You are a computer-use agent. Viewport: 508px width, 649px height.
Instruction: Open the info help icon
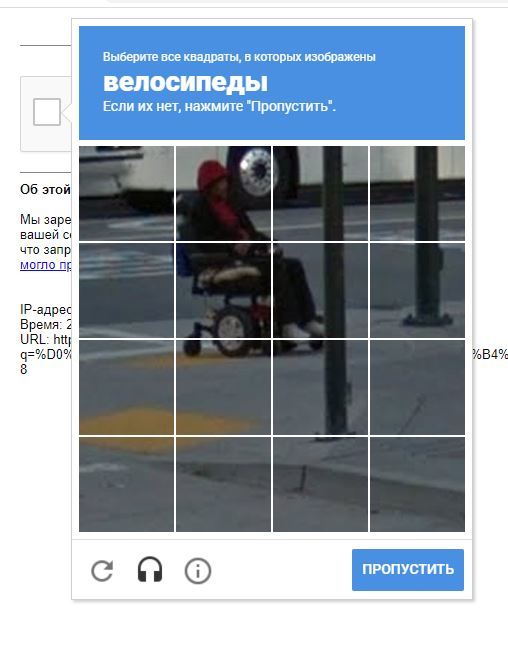click(197, 571)
